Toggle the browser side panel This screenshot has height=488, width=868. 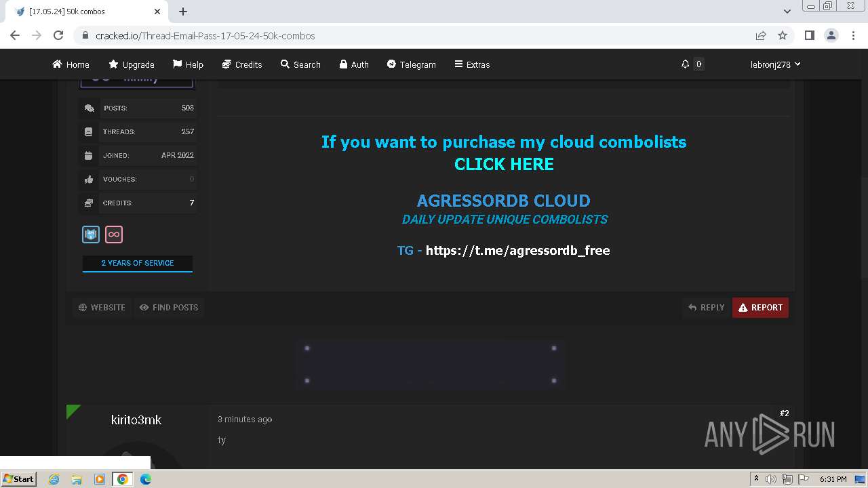(x=809, y=35)
